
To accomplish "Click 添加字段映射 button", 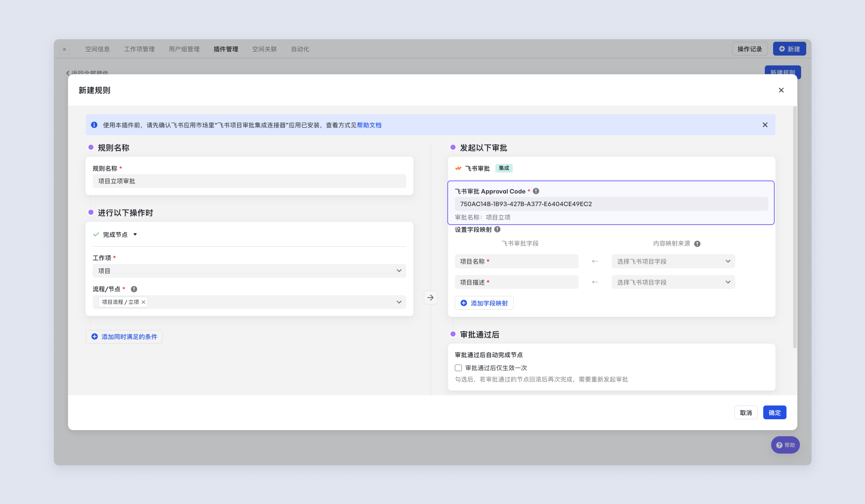I will pyautogui.click(x=484, y=303).
